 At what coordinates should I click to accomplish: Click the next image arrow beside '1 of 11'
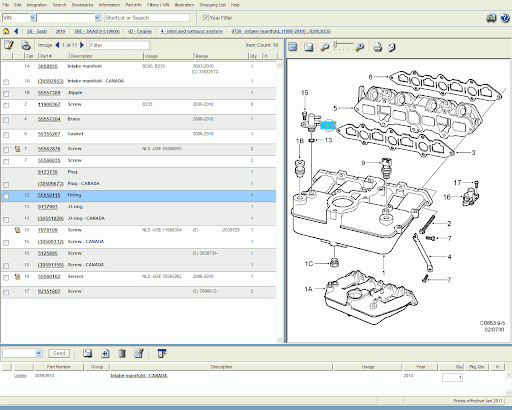click(x=82, y=45)
